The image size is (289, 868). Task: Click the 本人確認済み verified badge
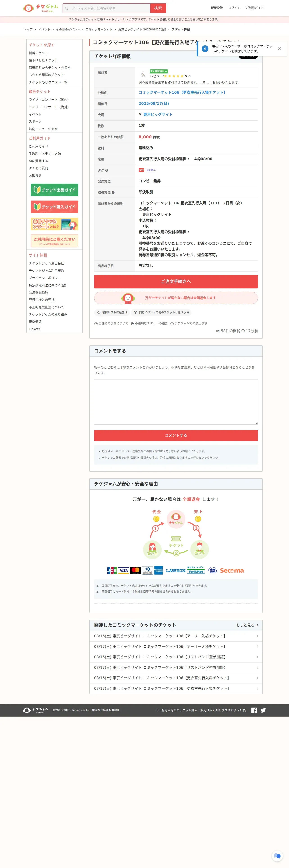(x=159, y=71)
